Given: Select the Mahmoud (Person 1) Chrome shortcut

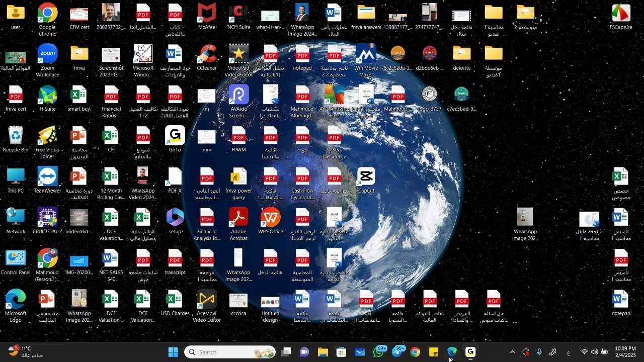Looking at the screenshot, I should (x=47, y=265).
